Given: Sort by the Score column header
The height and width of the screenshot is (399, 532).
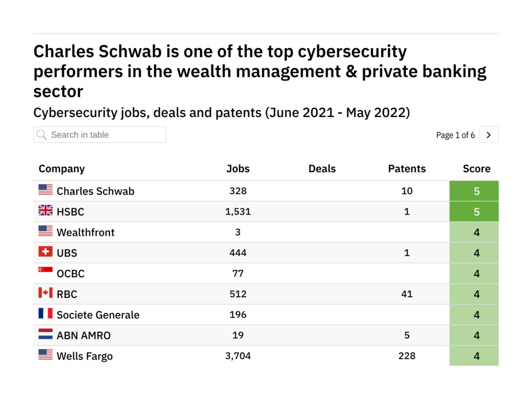Looking at the screenshot, I should (476, 169).
